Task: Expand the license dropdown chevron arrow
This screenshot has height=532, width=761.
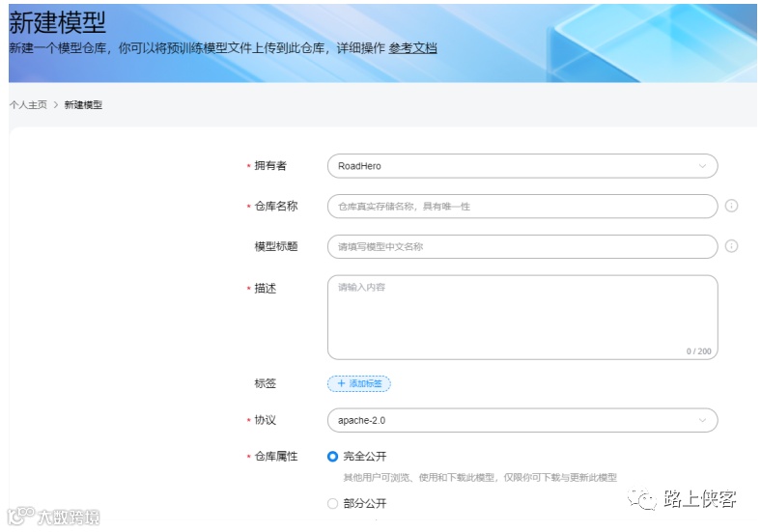Action: tap(702, 420)
